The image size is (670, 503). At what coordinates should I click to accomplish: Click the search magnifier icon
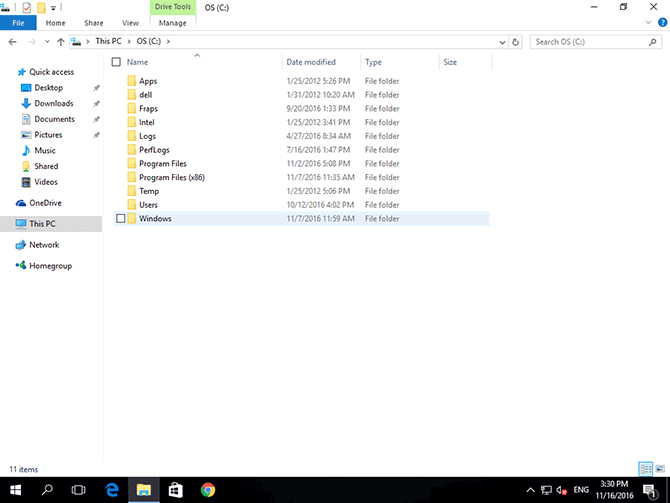(x=652, y=42)
